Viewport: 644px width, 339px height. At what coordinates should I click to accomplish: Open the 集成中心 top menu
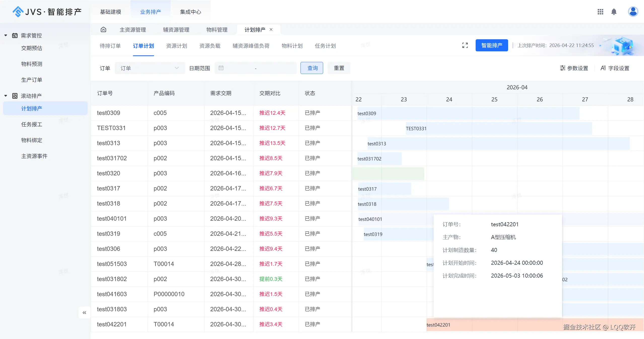click(191, 12)
